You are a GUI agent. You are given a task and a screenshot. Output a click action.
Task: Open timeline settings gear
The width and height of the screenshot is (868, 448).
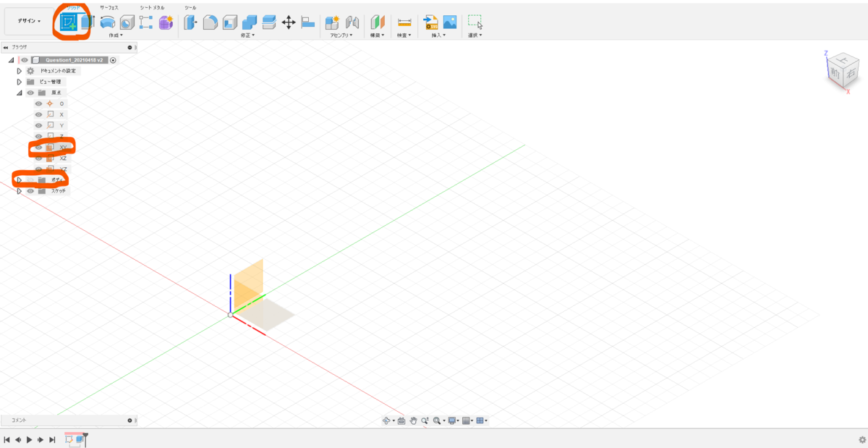[x=861, y=439]
